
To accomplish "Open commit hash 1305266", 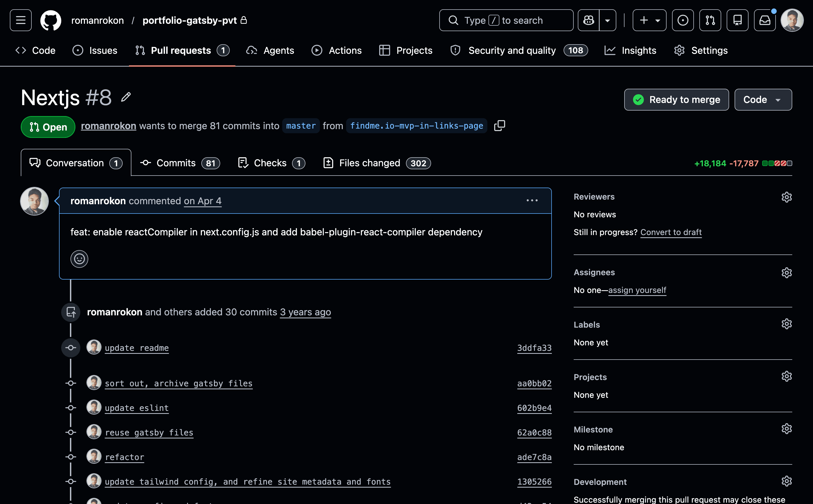I will point(534,482).
